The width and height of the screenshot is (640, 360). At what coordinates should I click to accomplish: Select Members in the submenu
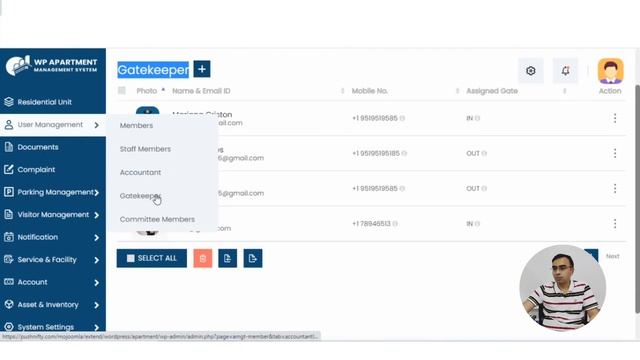pyautogui.click(x=136, y=125)
